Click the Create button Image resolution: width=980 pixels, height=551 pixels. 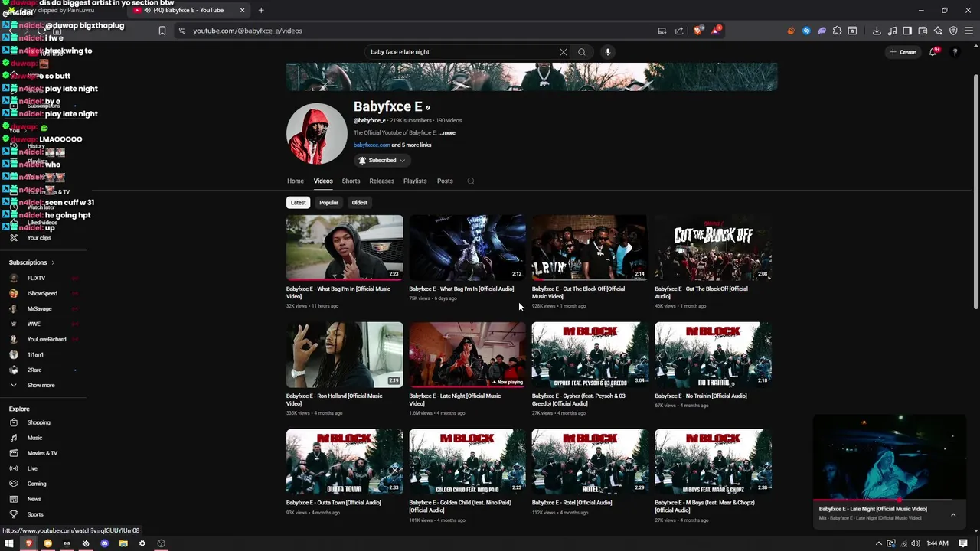click(x=903, y=52)
